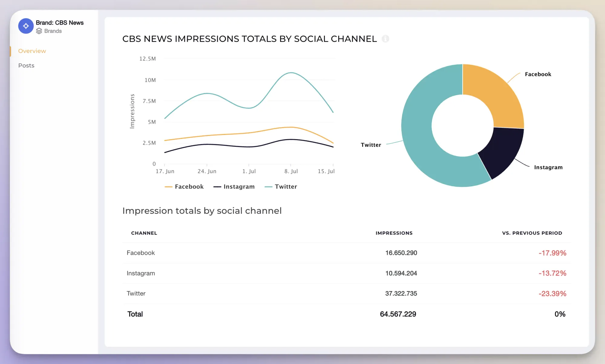Click the Twitter line peak near 8. Jul
The image size is (605, 364).
291,73
